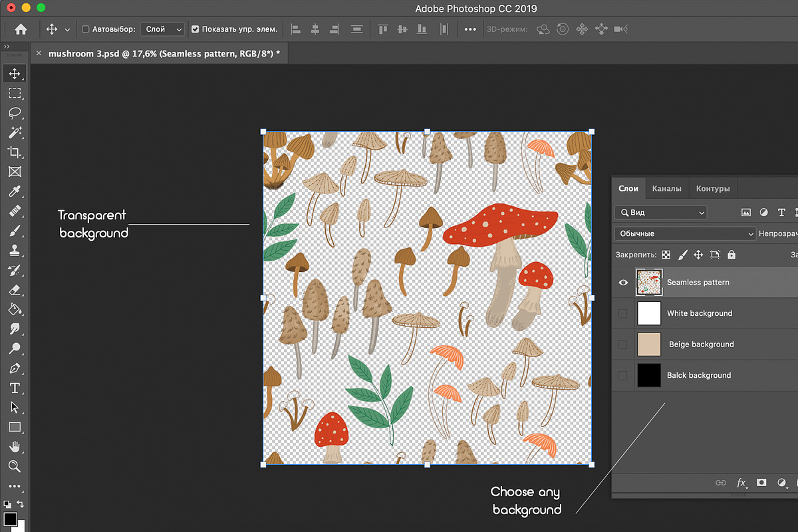This screenshot has width=798, height=532.
Task: Select the Zoom magnifier tool
Action: (x=15, y=466)
